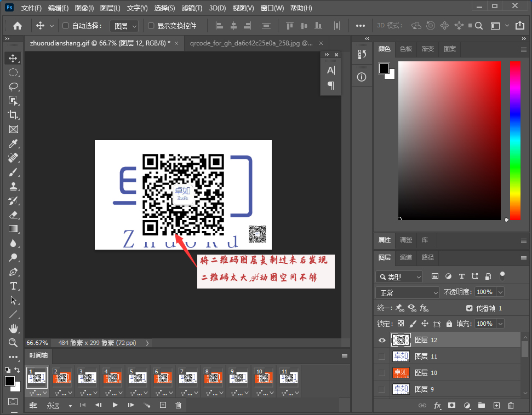Enable the 显示变换控件 checkbox

(x=151, y=26)
